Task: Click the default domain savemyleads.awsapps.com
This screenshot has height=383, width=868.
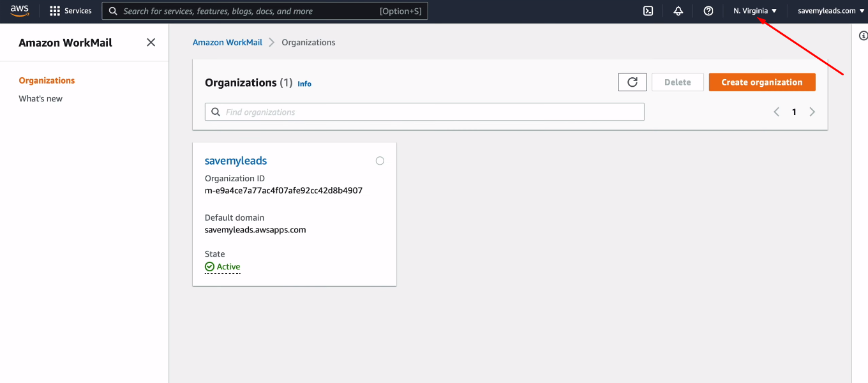Action: point(255,230)
